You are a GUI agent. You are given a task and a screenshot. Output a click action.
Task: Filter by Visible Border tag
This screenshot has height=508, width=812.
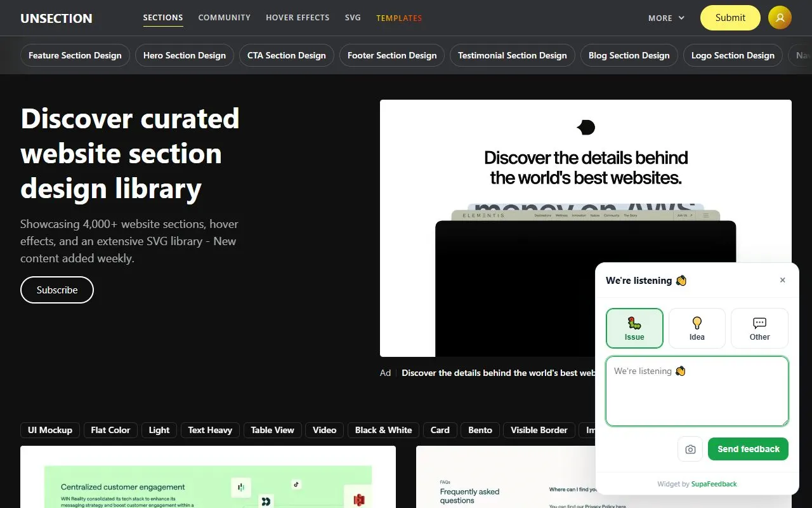tap(539, 430)
